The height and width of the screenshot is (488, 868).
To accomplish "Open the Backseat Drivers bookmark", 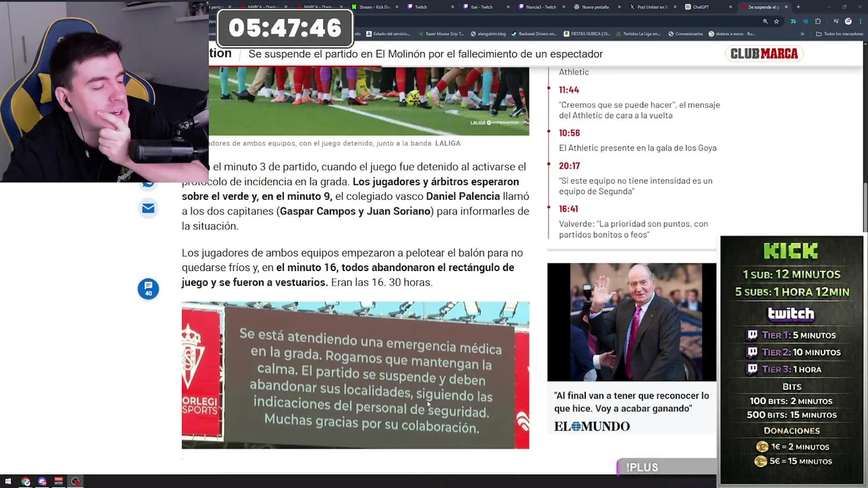I will [x=534, y=34].
